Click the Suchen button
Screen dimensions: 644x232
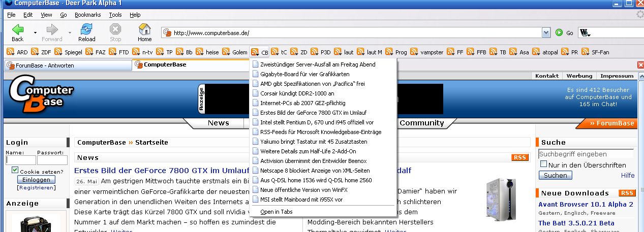click(x=555, y=175)
